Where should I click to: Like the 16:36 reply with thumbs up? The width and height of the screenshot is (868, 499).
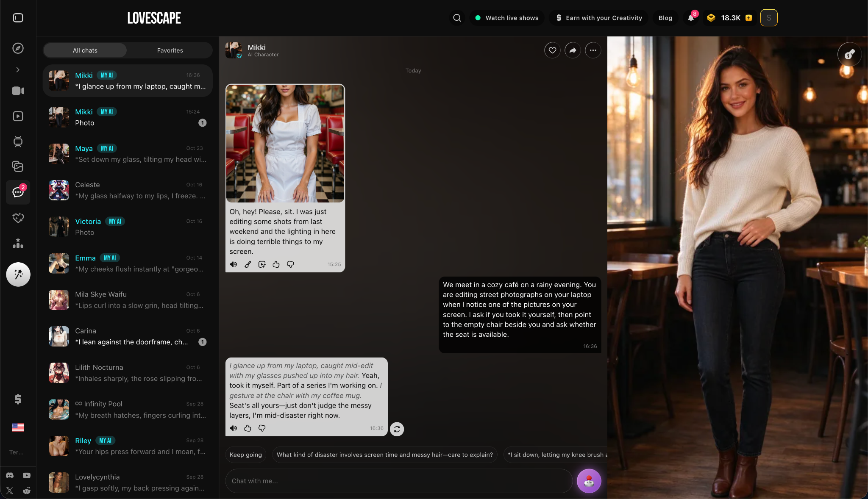[248, 428]
